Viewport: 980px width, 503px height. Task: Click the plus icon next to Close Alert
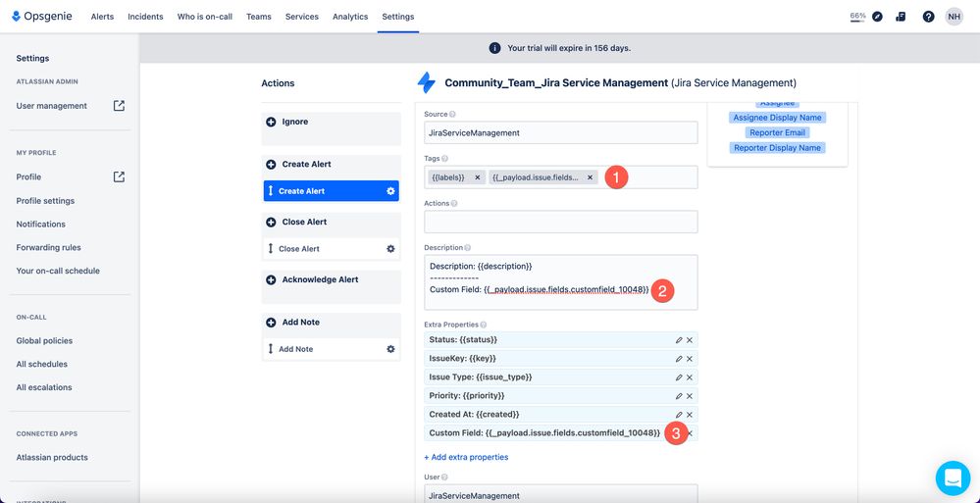[271, 222]
